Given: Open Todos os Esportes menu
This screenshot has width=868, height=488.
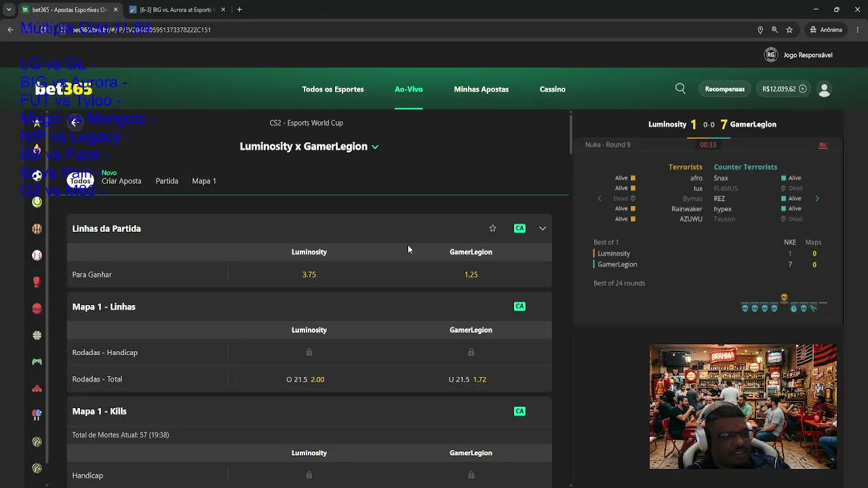Looking at the screenshot, I should point(333,89).
